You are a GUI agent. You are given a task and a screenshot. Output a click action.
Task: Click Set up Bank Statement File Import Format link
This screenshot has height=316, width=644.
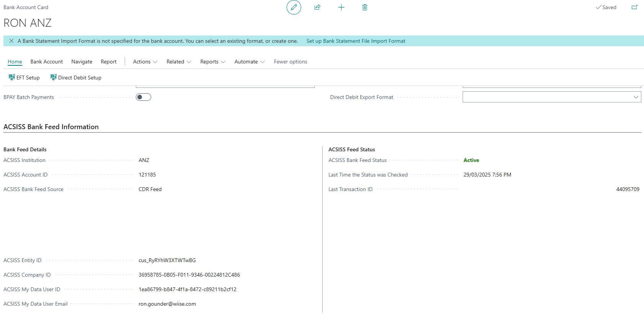[355, 41]
